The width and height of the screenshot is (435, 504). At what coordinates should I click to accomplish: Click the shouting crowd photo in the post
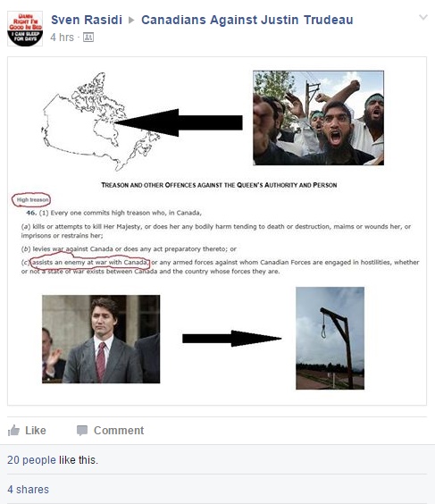pyautogui.click(x=318, y=118)
